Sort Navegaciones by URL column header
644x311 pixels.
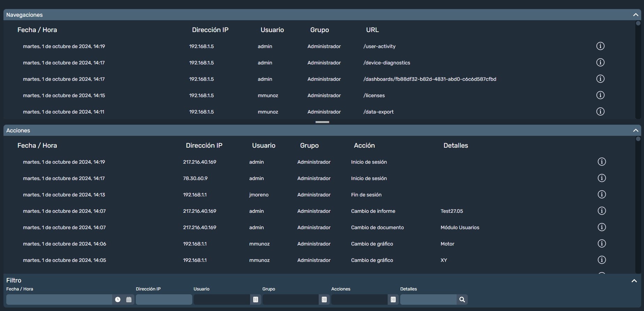pyautogui.click(x=372, y=30)
